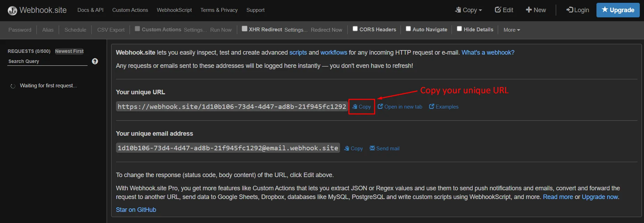The width and height of the screenshot is (644, 223).
Task: Open the Docs & API page
Action: (x=90, y=10)
